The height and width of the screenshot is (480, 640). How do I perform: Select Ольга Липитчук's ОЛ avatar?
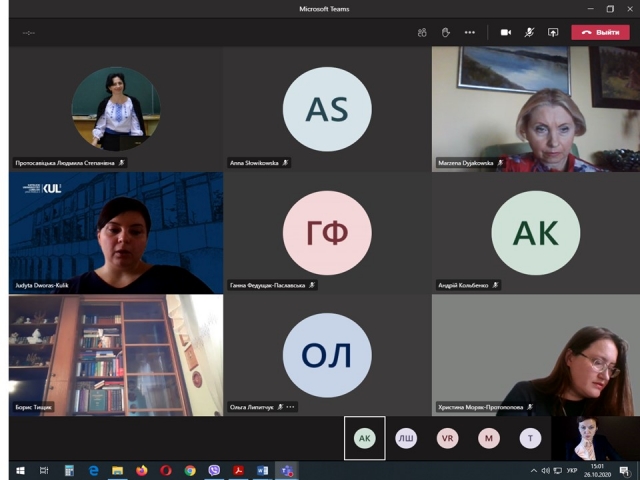pyautogui.click(x=327, y=355)
